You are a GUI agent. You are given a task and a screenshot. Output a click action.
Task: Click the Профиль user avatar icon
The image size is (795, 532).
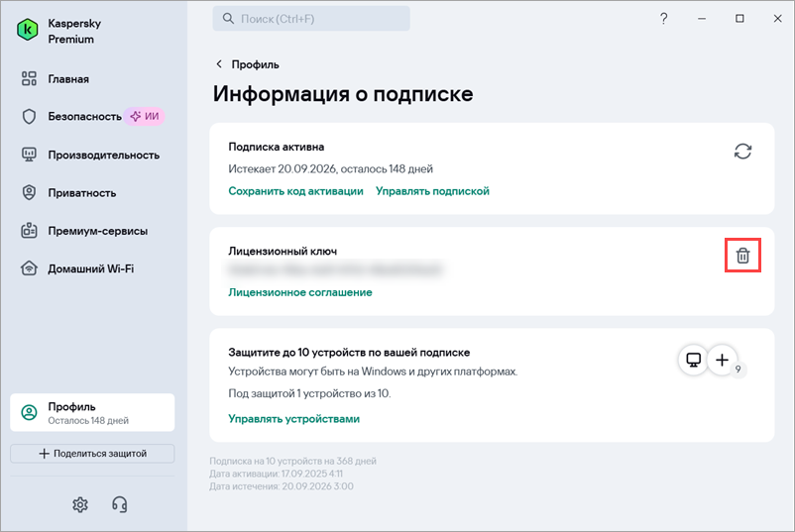29,412
